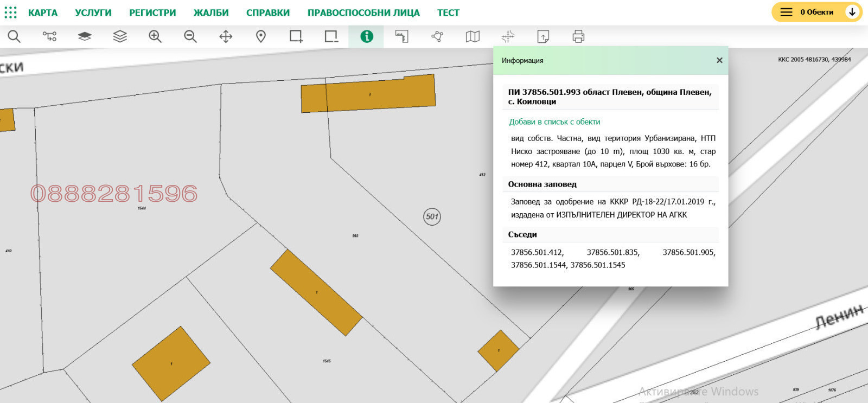Click the print icon
The width and height of the screenshot is (868, 403).
pyautogui.click(x=578, y=36)
